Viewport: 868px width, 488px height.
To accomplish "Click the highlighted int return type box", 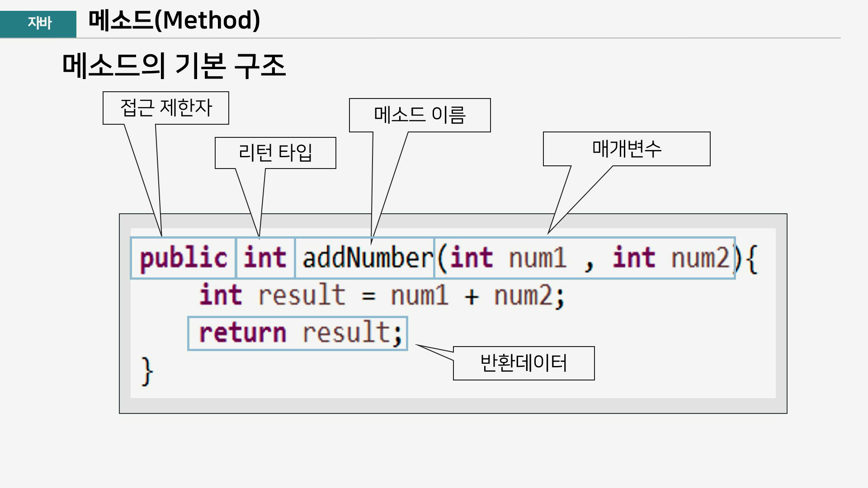I will pos(265,258).
